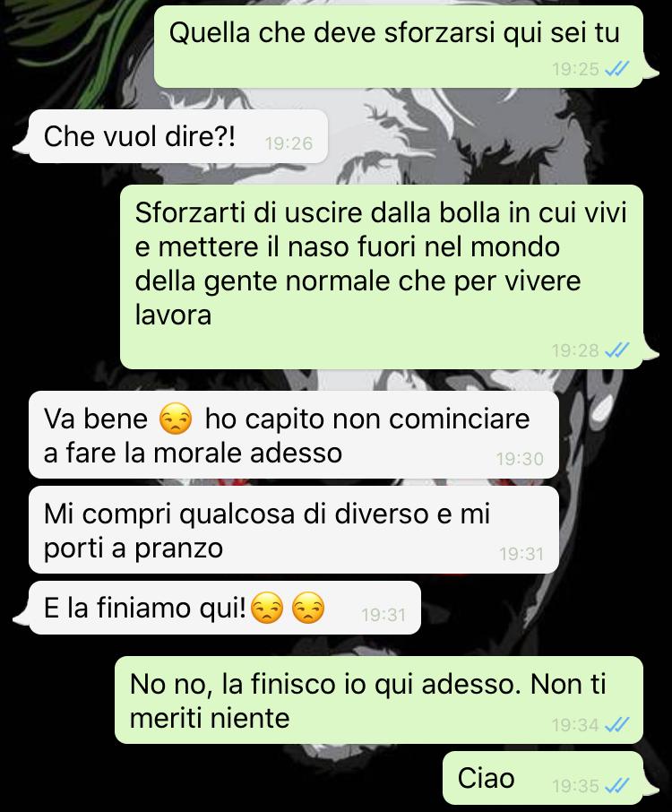
Task: Select the "Ciao" message bubble
Action: (543, 778)
